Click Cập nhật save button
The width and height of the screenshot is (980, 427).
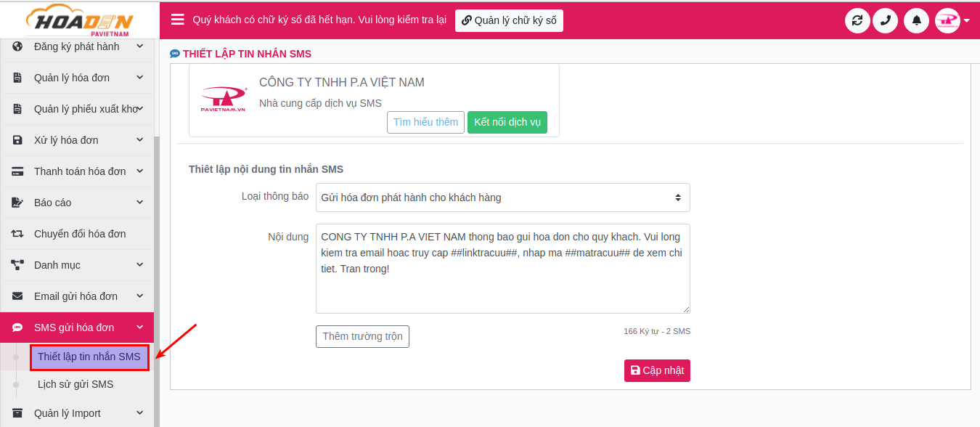coord(657,370)
